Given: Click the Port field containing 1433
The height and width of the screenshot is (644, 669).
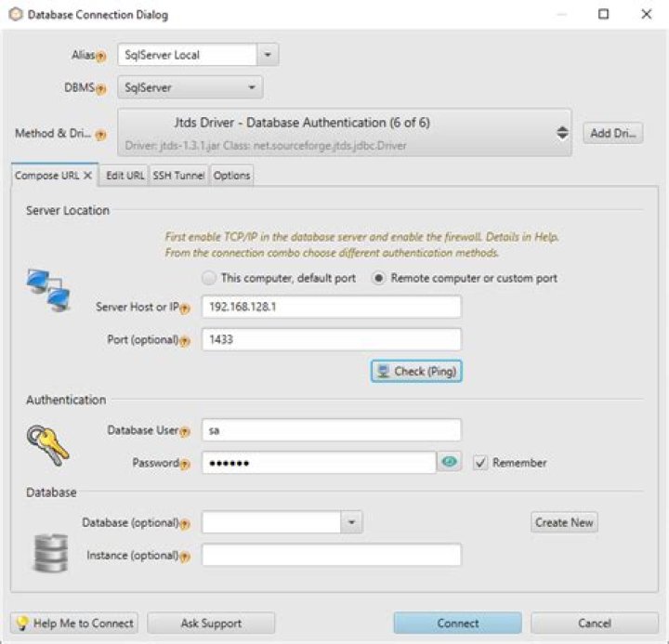Looking at the screenshot, I should [332, 339].
